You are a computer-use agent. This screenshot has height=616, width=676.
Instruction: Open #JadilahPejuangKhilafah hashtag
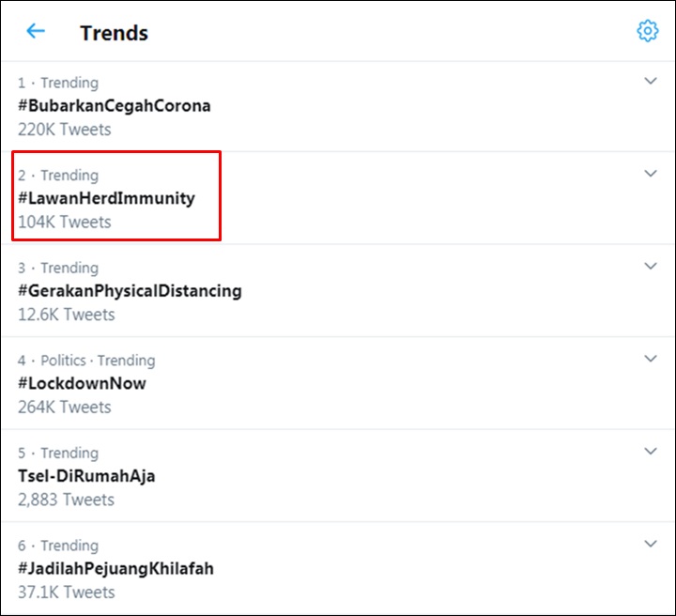(116, 568)
